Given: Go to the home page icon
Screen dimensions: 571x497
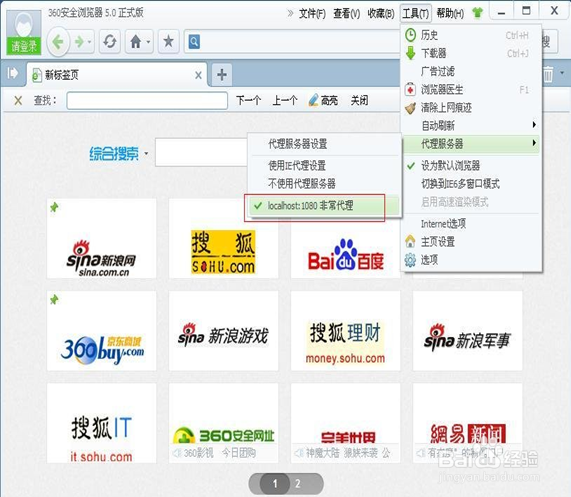Looking at the screenshot, I should click(x=135, y=42).
